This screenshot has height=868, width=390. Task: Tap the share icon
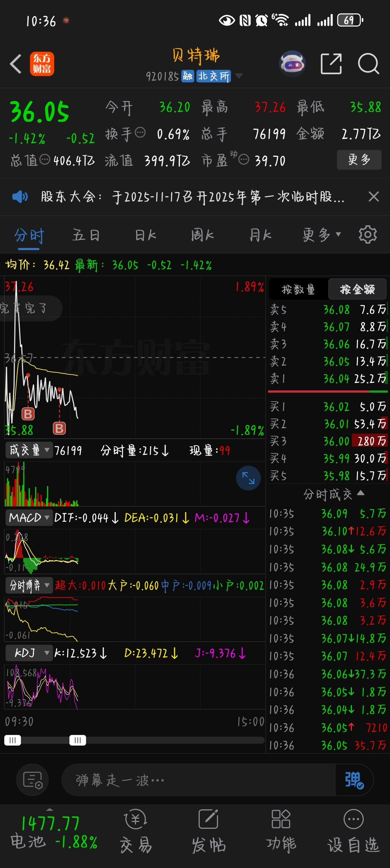(x=331, y=64)
